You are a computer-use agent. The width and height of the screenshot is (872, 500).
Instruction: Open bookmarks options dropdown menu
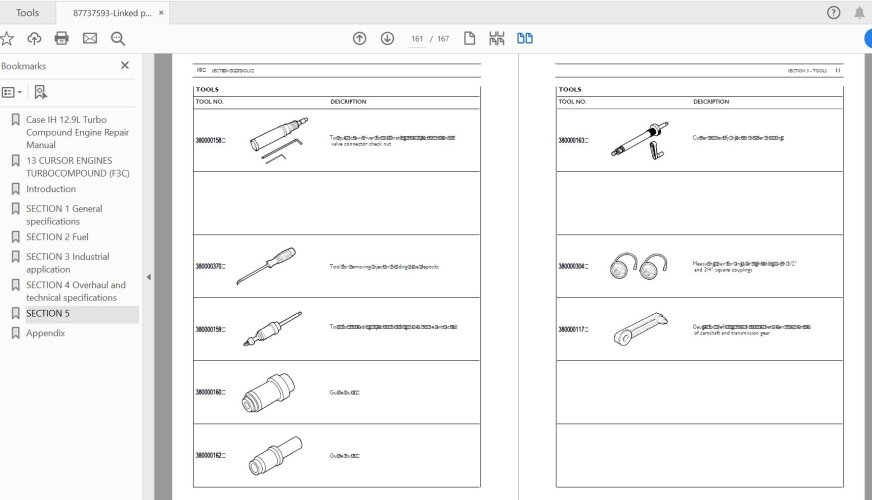(x=12, y=92)
